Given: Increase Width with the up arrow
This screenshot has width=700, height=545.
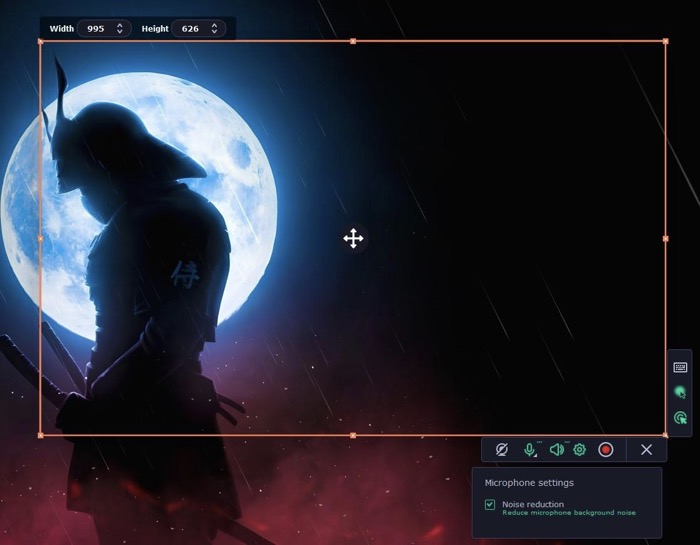Looking at the screenshot, I should tap(120, 25).
